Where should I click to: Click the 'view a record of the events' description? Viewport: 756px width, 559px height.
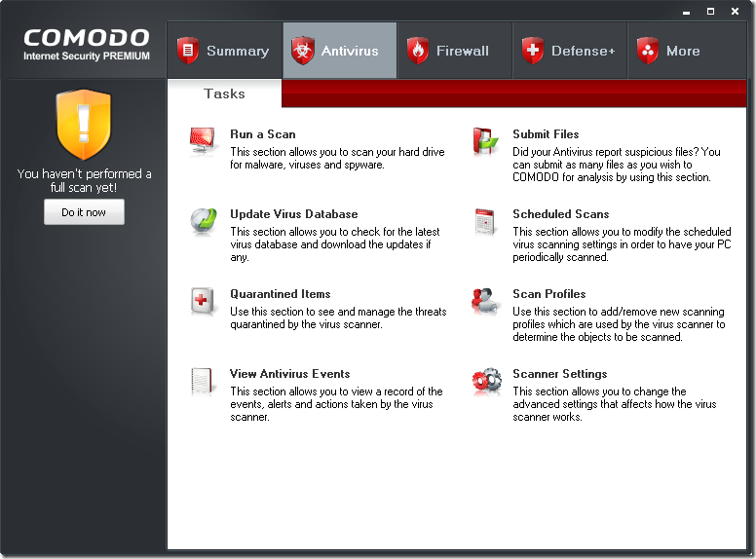pyautogui.click(x=336, y=404)
